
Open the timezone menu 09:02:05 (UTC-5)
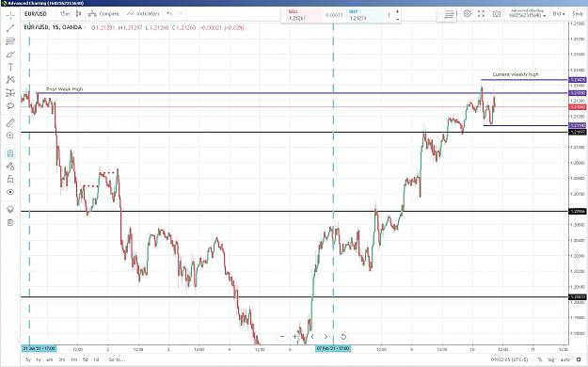tap(509, 359)
